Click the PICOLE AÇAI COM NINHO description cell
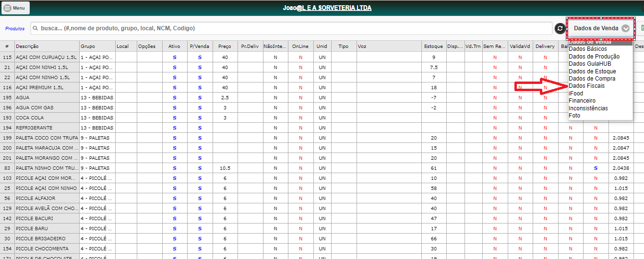 tap(47, 188)
